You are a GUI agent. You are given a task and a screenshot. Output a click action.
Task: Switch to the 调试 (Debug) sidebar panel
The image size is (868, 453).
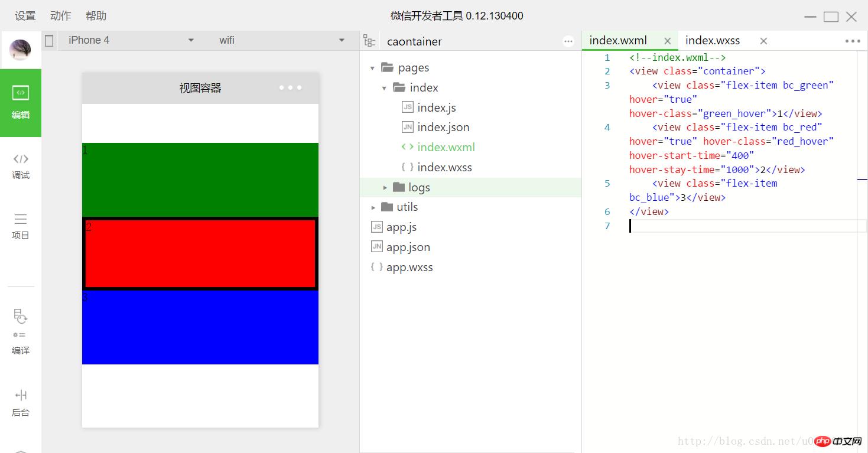(21, 166)
